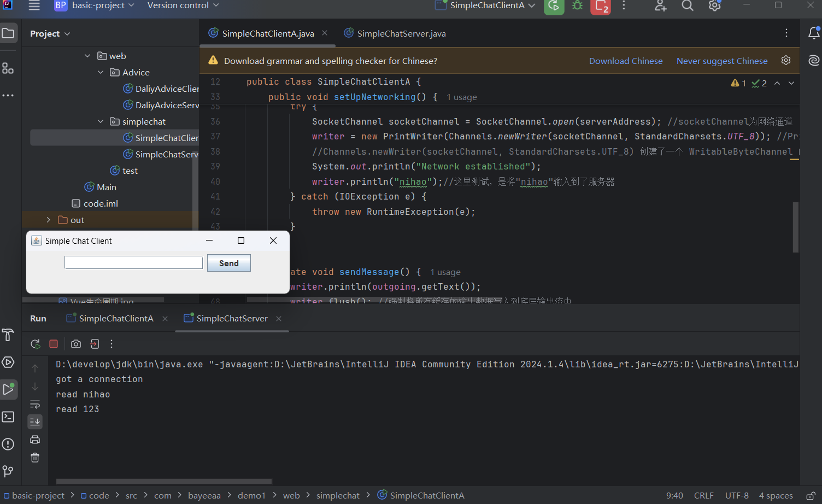The image size is (822, 504).
Task: Click the console horizontal scrollbar
Action: tap(164, 482)
